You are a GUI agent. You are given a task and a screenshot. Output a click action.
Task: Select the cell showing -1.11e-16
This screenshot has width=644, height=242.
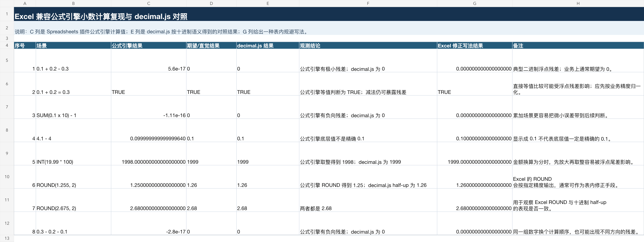tap(149, 107)
